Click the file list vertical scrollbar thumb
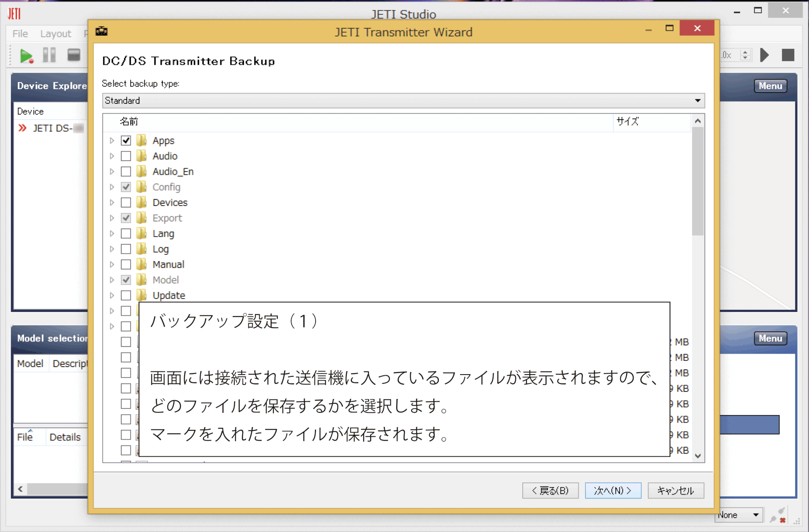This screenshot has height=532, width=809. click(698, 181)
